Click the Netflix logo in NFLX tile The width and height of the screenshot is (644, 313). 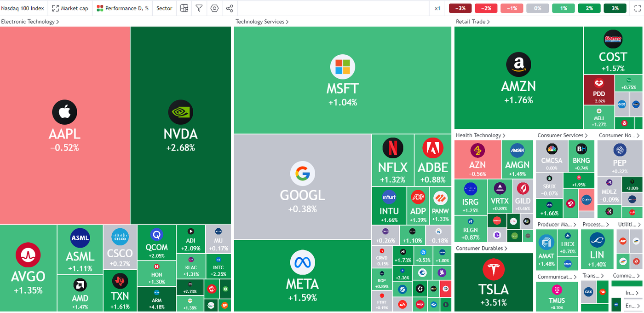point(393,148)
